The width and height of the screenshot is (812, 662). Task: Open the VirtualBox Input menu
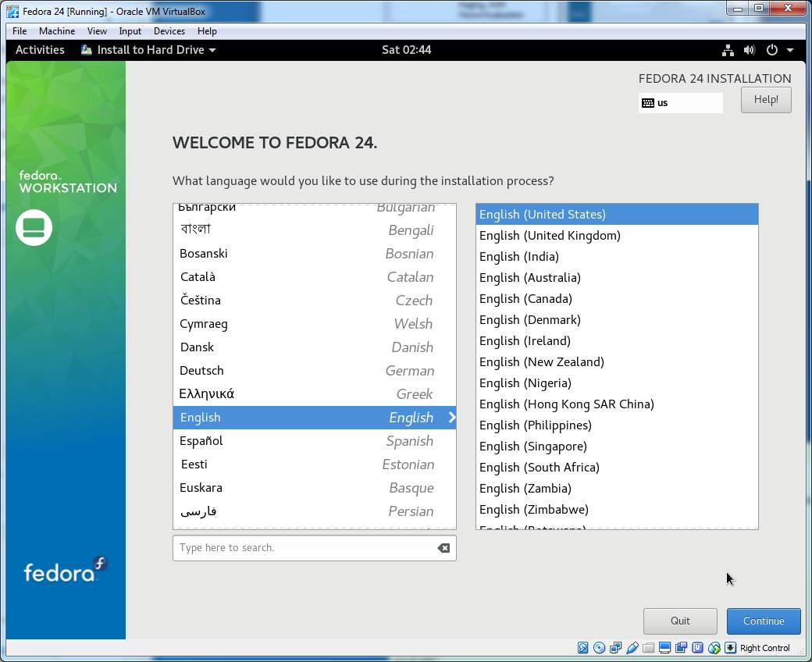[130, 31]
